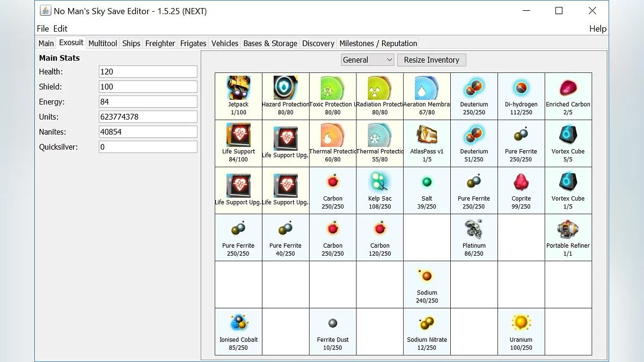
Task: Open Milestones / Reputation tab
Action: pyautogui.click(x=378, y=43)
